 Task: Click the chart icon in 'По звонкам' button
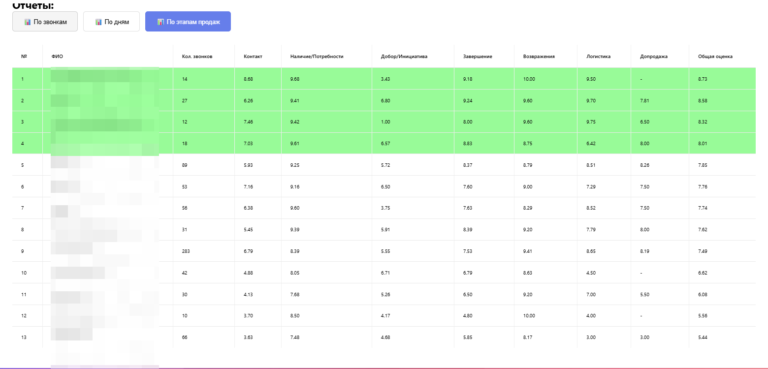pos(27,22)
